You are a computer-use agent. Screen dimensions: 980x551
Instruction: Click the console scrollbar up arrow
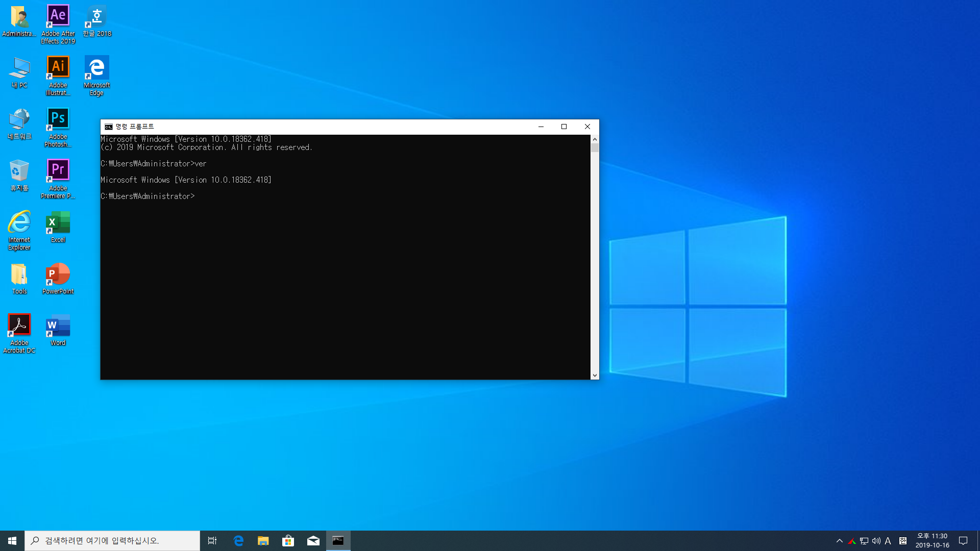(x=595, y=139)
